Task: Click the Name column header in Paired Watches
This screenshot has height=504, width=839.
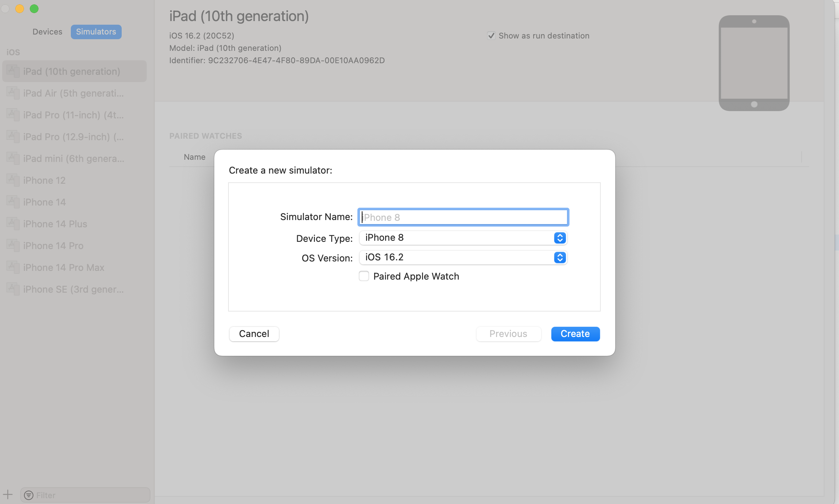Action: point(195,157)
